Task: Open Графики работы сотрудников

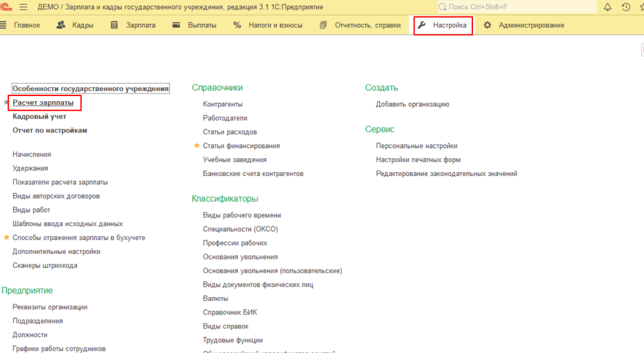Action: [x=59, y=349]
